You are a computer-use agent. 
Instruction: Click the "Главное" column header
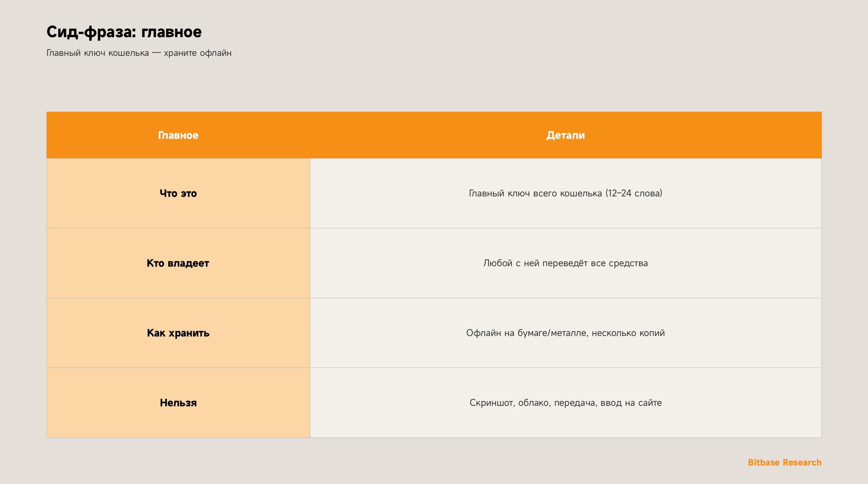coord(178,135)
